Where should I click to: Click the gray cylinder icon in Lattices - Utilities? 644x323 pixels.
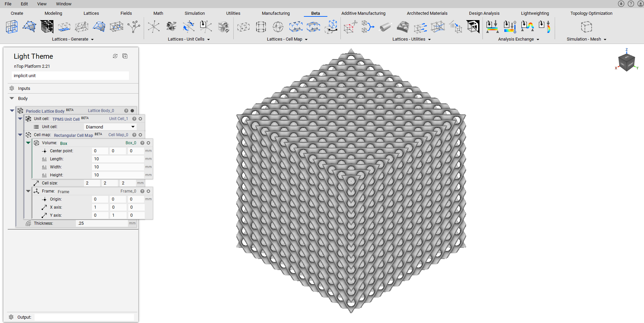(x=385, y=27)
